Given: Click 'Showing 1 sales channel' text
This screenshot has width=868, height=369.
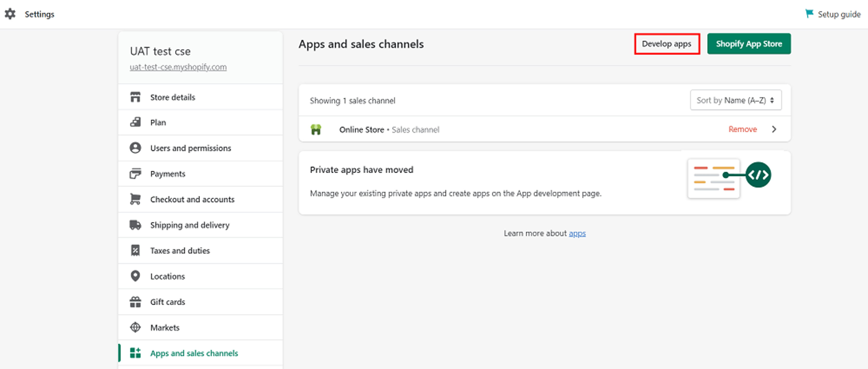Looking at the screenshot, I should [352, 101].
